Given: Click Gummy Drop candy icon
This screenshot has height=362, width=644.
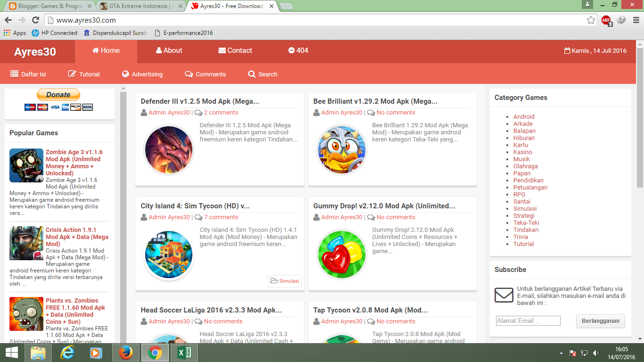Looking at the screenshot, I should point(341,255).
